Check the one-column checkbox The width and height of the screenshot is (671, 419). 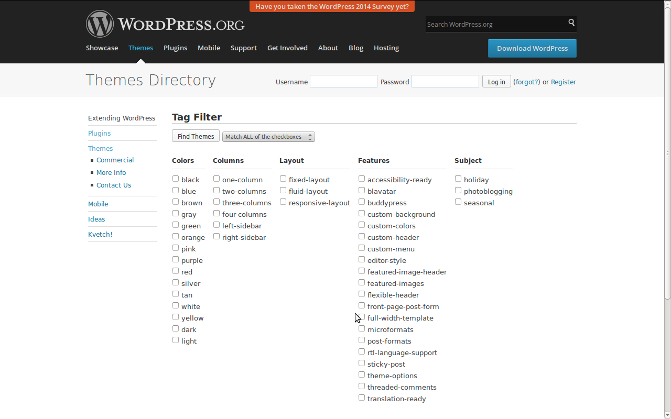pos(217,178)
